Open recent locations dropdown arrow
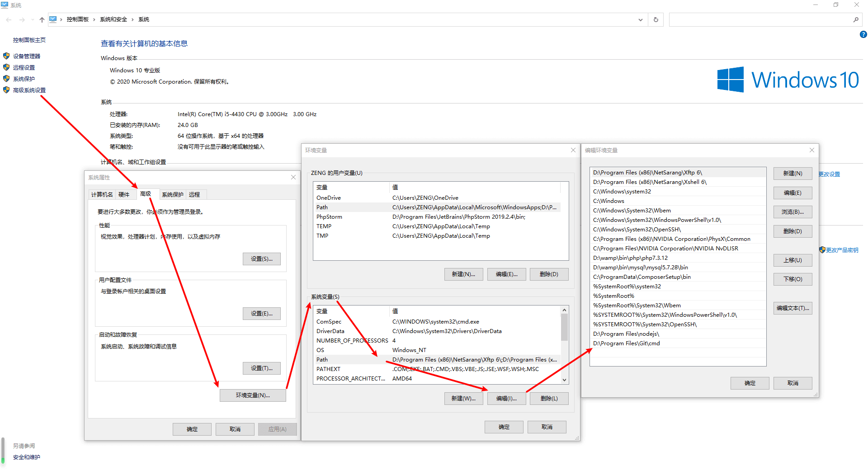This screenshot has height=470, width=868. pos(33,19)
